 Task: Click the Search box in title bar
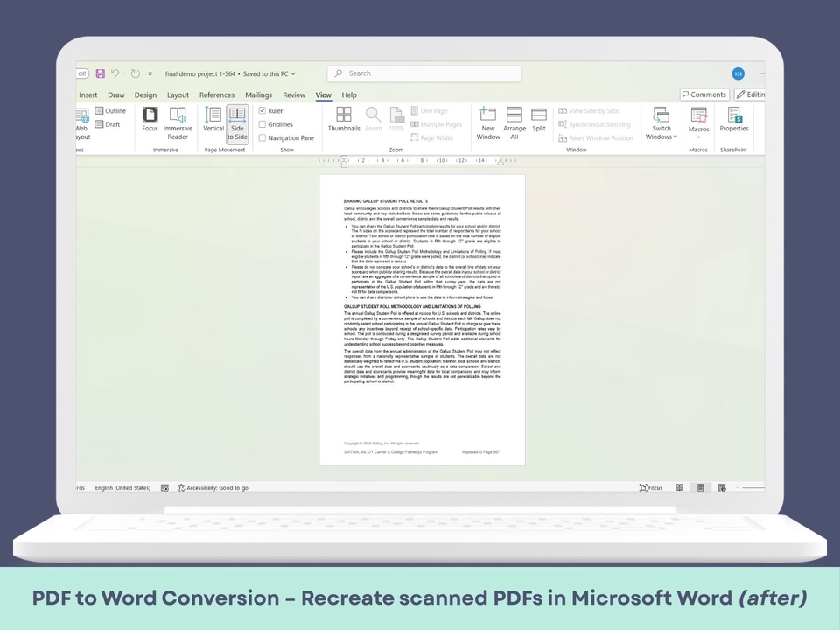click(424, 73)
